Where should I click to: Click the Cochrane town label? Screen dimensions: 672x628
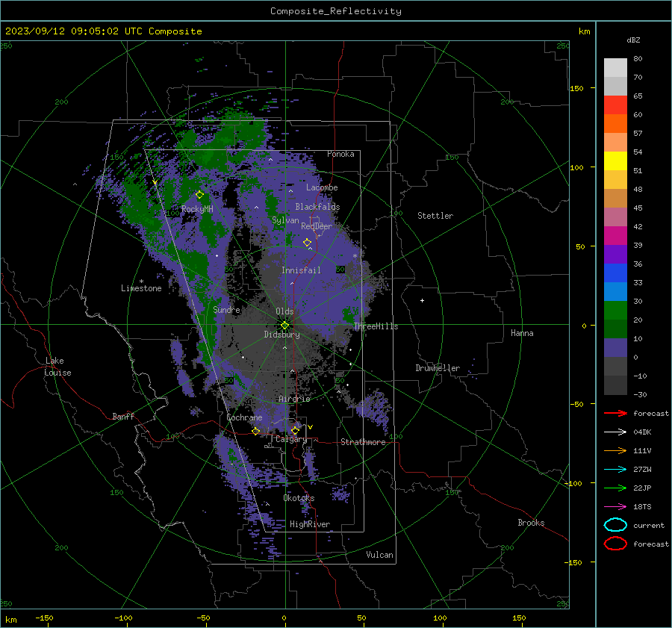click(244, 417)
